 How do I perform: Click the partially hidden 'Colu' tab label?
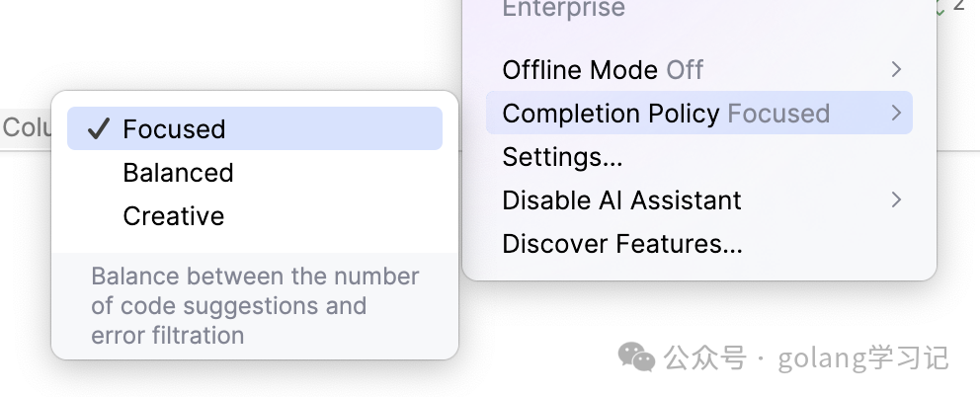click(26, 128)
